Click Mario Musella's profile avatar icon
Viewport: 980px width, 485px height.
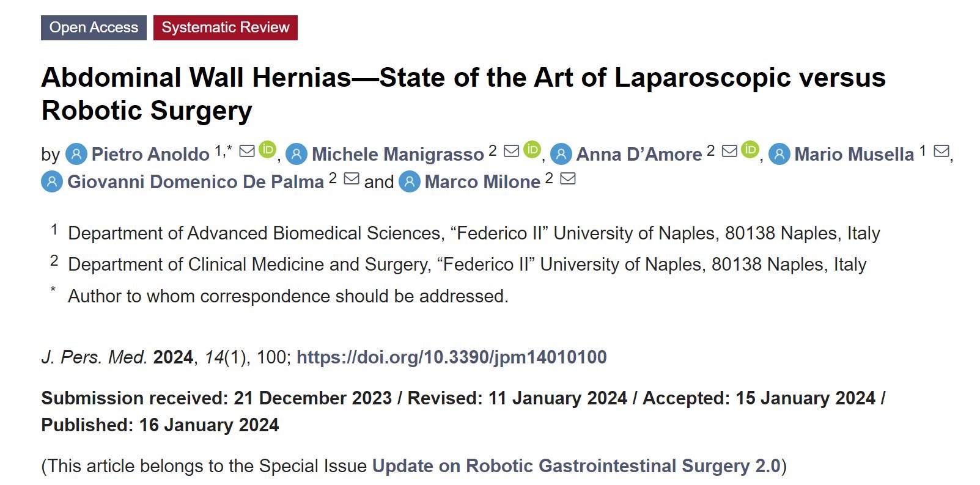point(779,154)
